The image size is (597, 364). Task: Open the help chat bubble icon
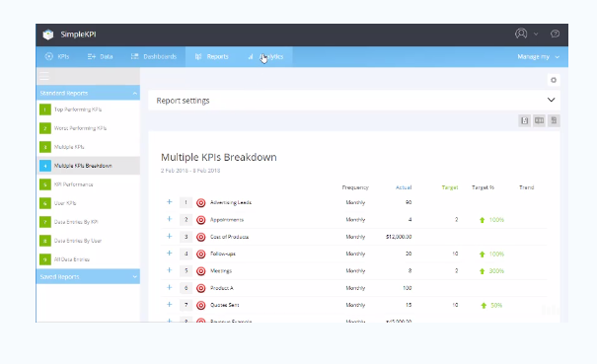coord(555,34)
